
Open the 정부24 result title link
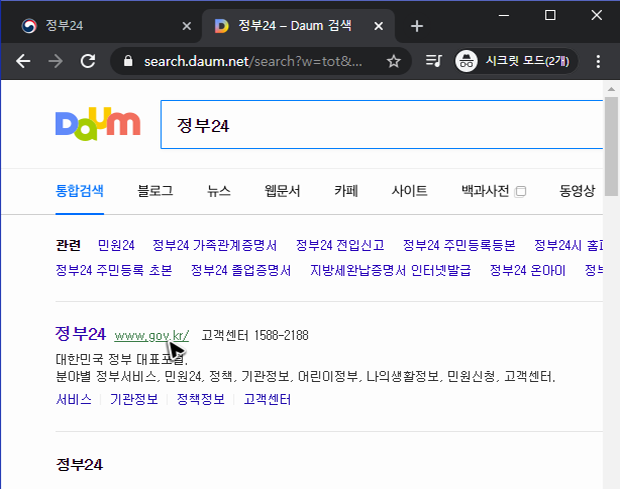[81, 334]
